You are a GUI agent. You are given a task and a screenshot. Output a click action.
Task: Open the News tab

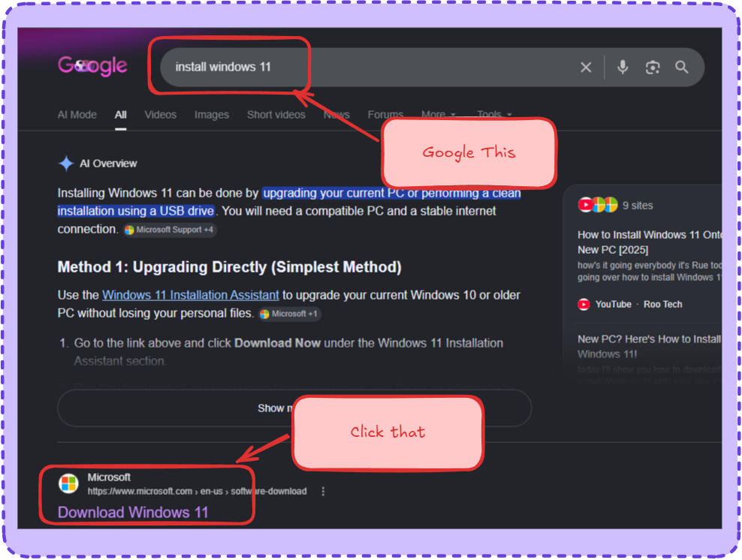coord(336,115)
